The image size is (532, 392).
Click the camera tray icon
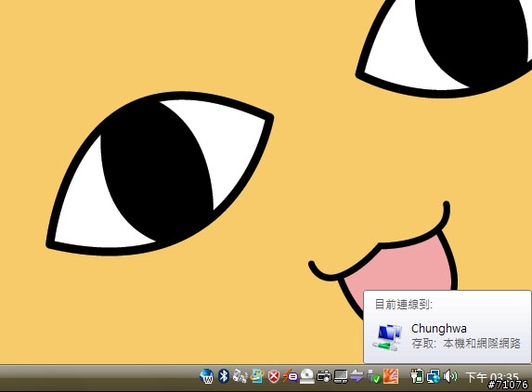[x=324, y=376]
